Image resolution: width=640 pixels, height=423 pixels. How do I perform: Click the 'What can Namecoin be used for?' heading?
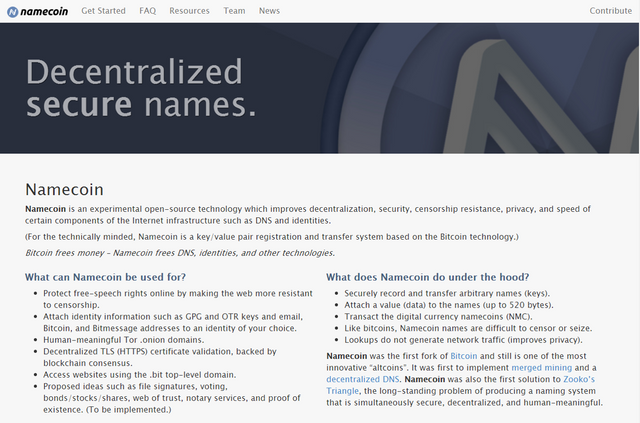point(105,277)
